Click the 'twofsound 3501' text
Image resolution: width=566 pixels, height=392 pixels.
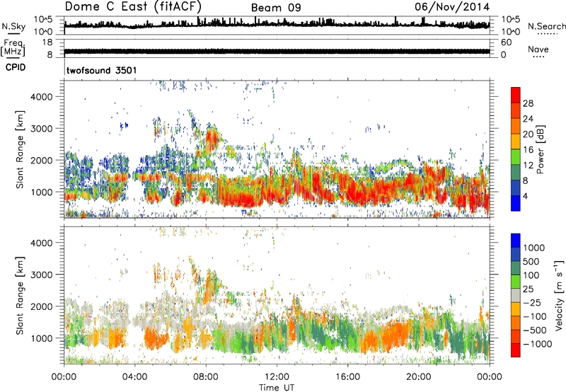click(x=101, y=70)
